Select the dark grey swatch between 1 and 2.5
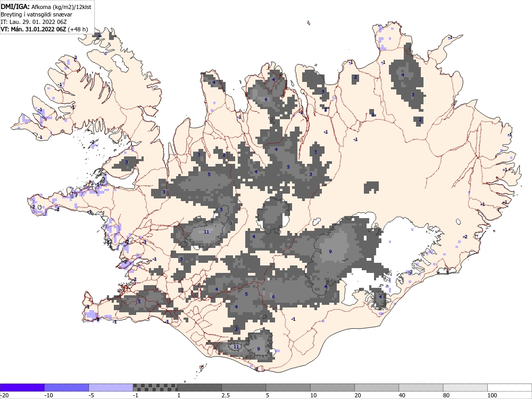The image size is (532, 399). 199,387
